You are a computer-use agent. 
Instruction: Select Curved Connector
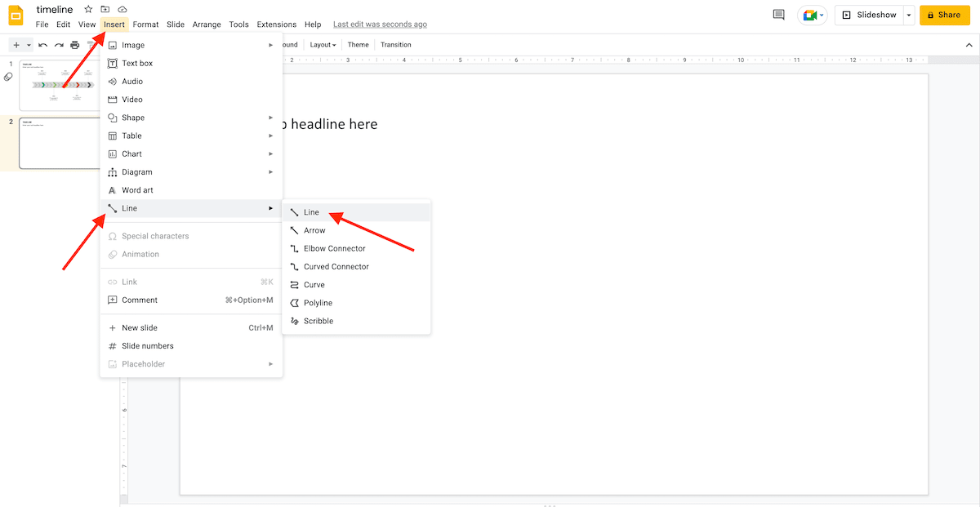coord(356,266)
